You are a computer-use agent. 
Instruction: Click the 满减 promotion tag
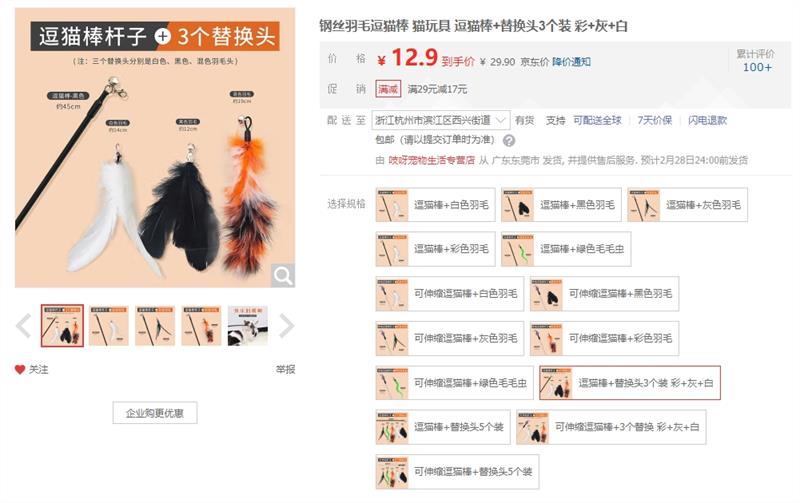coord(388,89)
